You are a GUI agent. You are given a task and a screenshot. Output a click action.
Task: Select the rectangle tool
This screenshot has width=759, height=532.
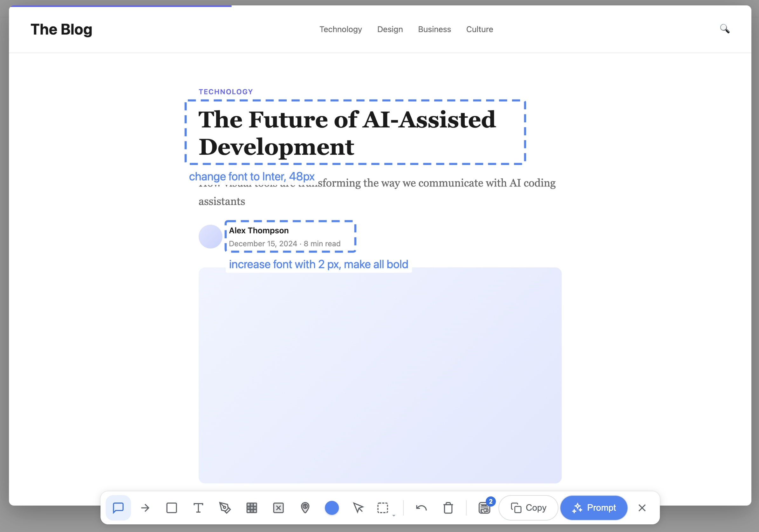click(x=172, y=508)
